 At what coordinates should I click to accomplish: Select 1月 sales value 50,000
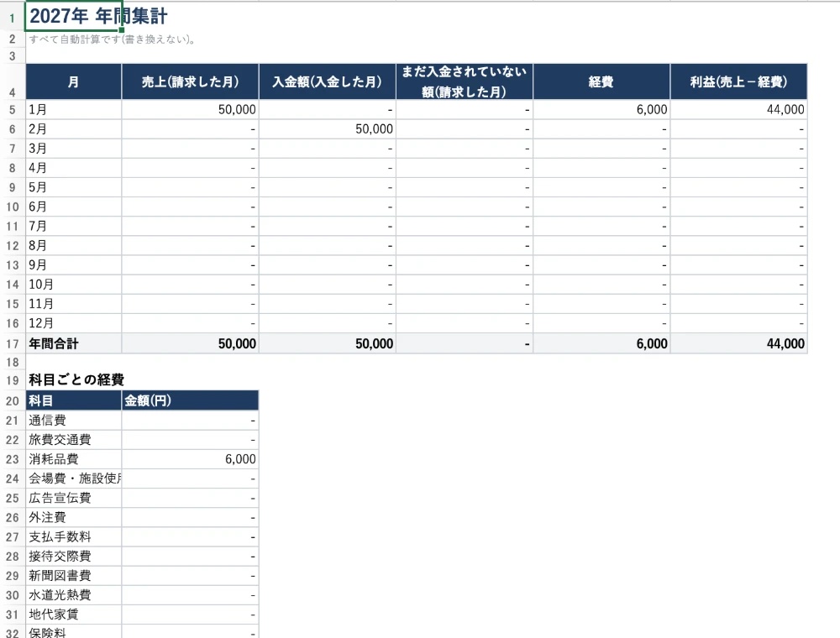190,110
